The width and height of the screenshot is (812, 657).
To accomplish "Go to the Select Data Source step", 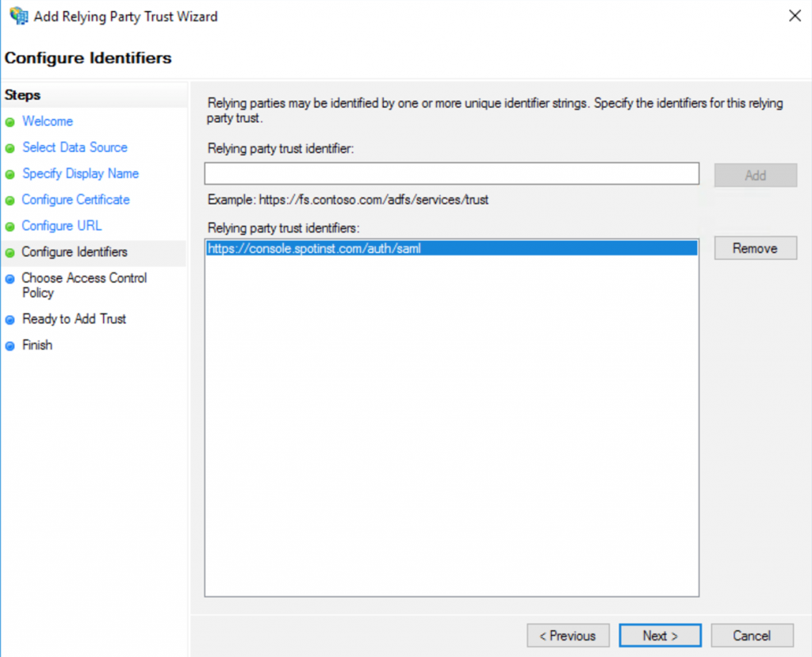I will [75, 147].
